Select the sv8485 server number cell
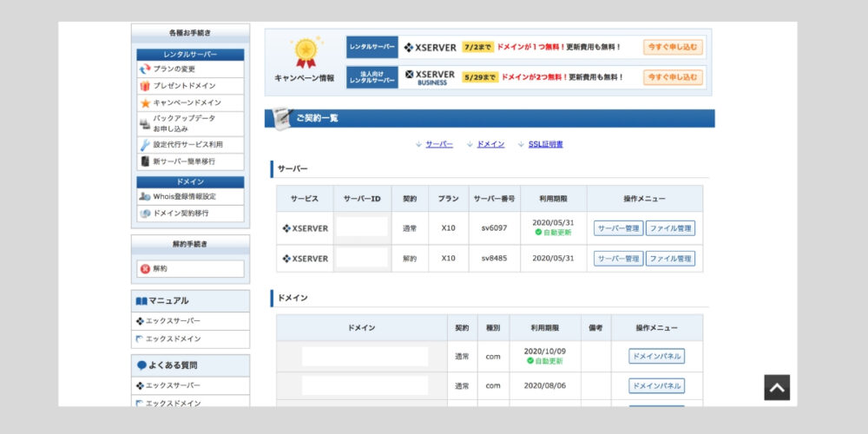Image resolution: width=868 pixels, height=434 pixels. (495, 259)
